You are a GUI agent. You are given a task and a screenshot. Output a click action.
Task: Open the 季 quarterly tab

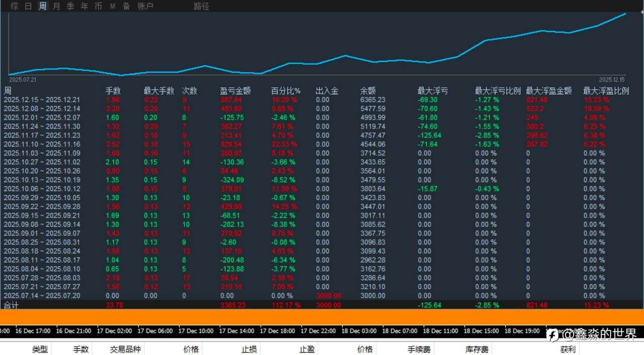click(x=70, y=6)
